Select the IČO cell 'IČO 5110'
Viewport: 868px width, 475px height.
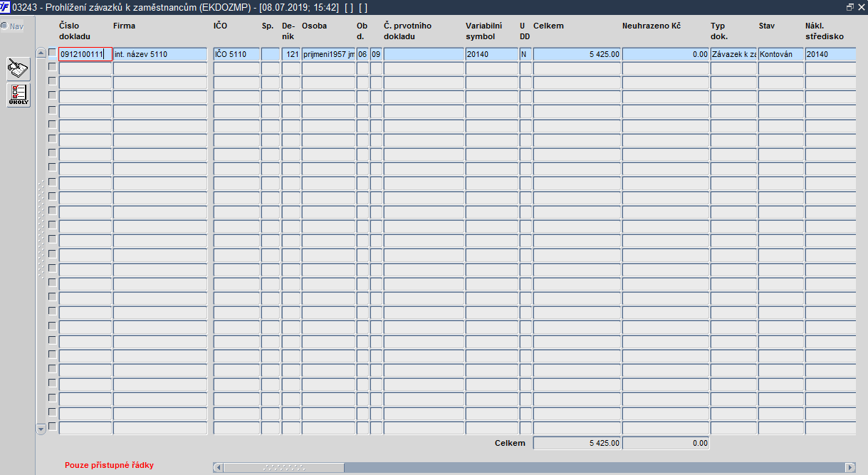[236, 53]
